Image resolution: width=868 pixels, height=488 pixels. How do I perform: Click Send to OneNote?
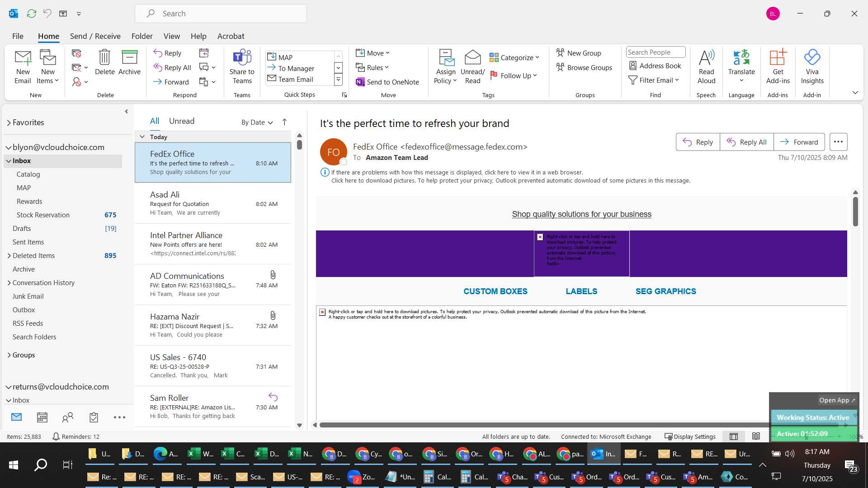(x=387, y=82)
